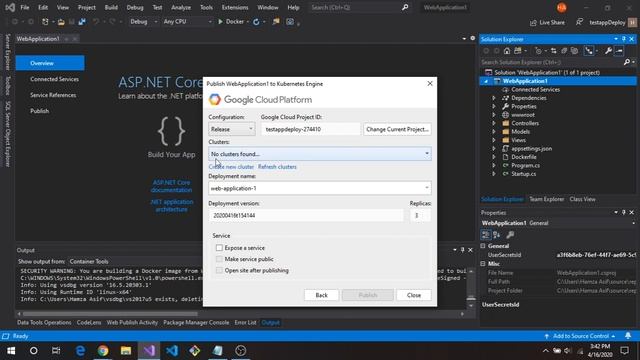Open the Configuration Release dropdown
The width and height of the screenshot is (640, 360).
[231, 129]
